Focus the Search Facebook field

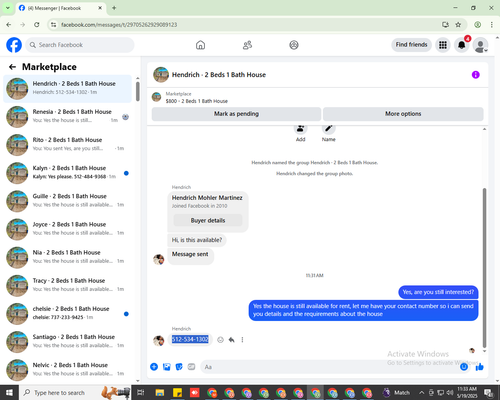[x=80, y=45]
